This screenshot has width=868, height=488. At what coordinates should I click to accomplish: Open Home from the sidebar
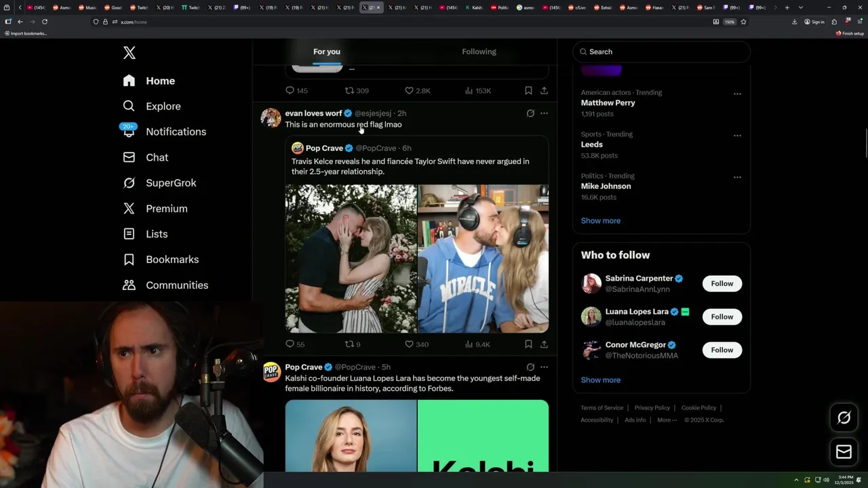149,81
